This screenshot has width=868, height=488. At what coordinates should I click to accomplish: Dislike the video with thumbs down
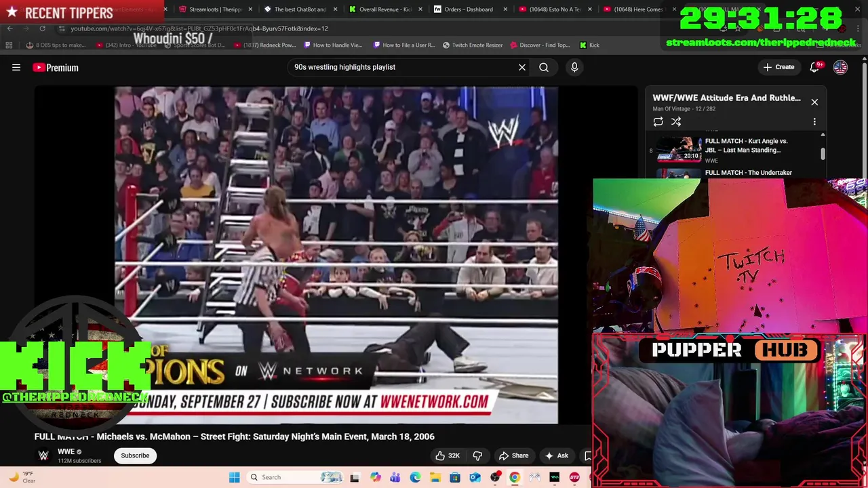(x=477, y=455)
